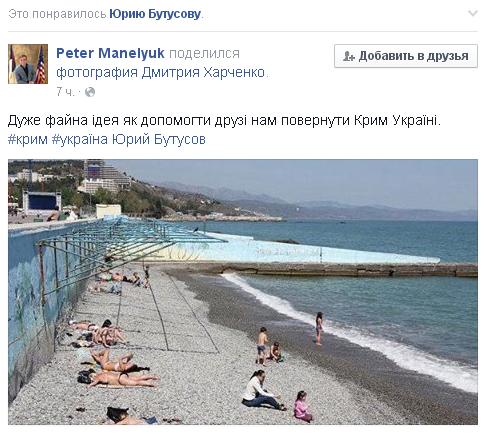Open Дмитрия Харченко profile link

(x=203, y=72)
